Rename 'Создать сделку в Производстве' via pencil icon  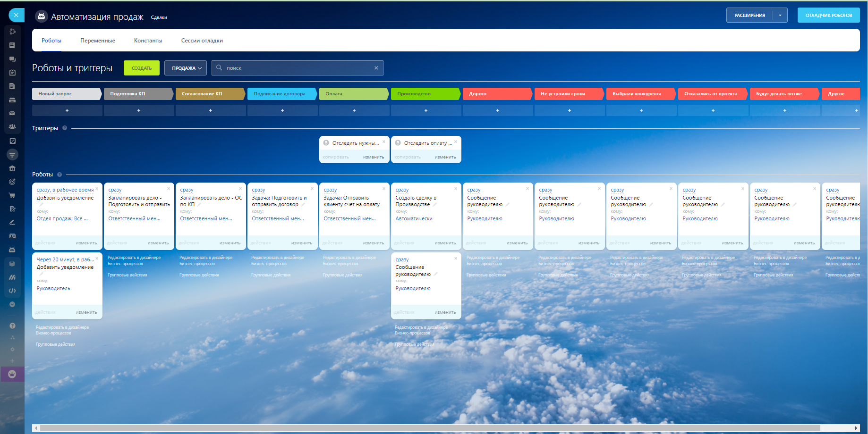[435, 205]
